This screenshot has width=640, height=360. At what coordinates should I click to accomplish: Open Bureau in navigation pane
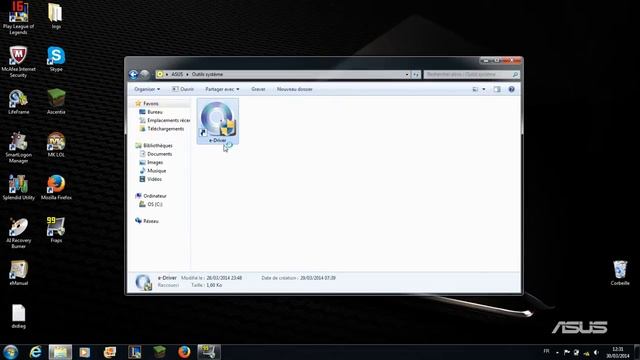point(155,112)
